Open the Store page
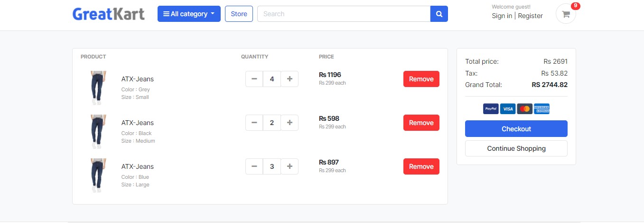Image resolution: width=644 pixels, height=224 pixels. click(x=239, y=14)
